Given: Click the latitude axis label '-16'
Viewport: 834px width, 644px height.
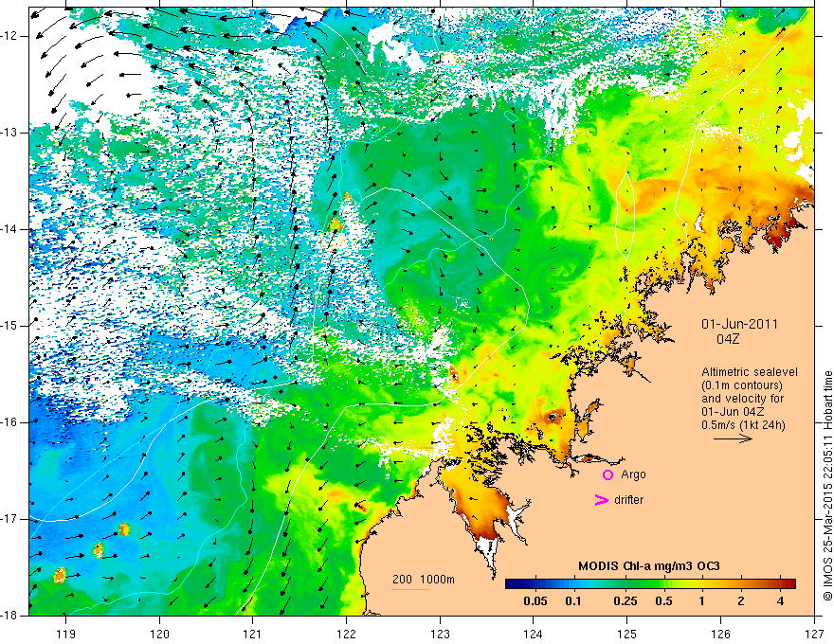Looking at the screenshot, I should pos(10,421).
